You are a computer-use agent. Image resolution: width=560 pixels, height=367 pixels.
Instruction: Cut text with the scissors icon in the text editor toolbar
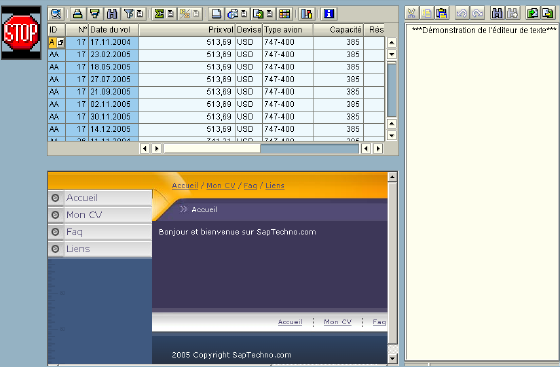click(x=411, y=14)
